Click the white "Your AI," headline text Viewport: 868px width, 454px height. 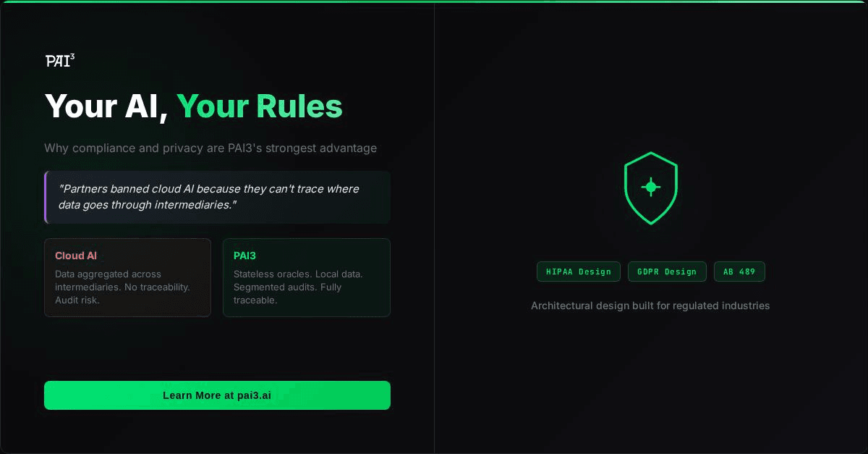pyautogui.click(x=106, y=106)
